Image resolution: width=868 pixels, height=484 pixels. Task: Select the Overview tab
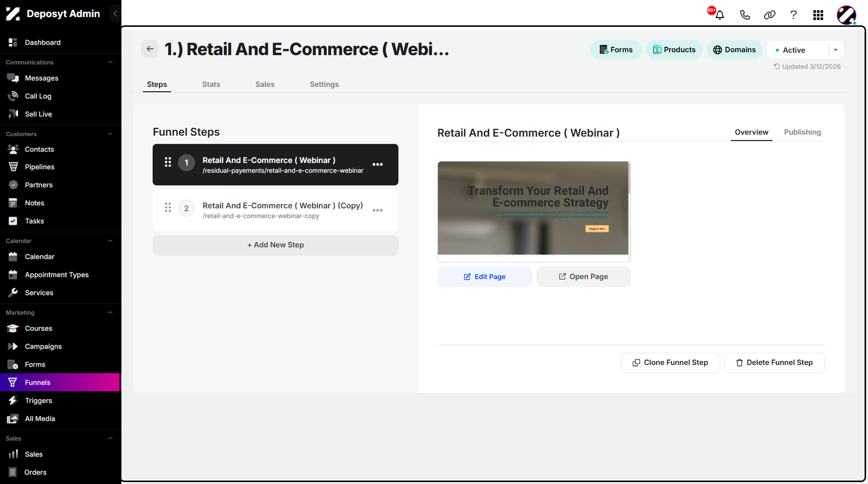[751, 132]
